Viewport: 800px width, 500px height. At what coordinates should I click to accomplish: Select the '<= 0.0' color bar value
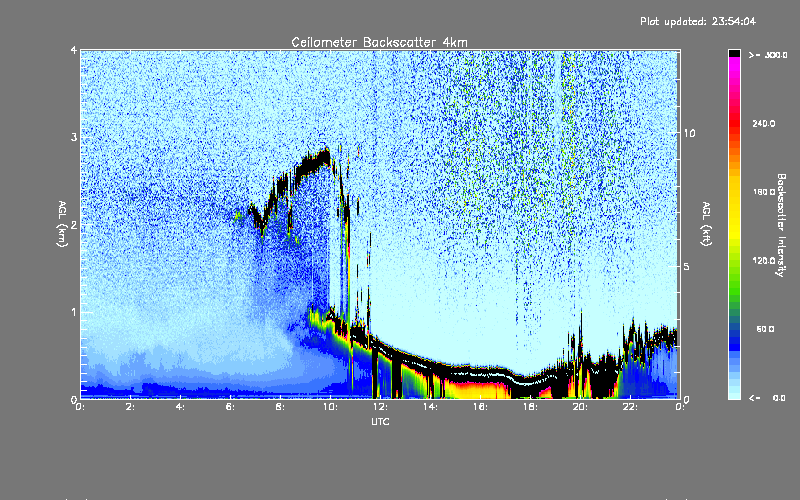pyautogui.click(x=767, y=398)
